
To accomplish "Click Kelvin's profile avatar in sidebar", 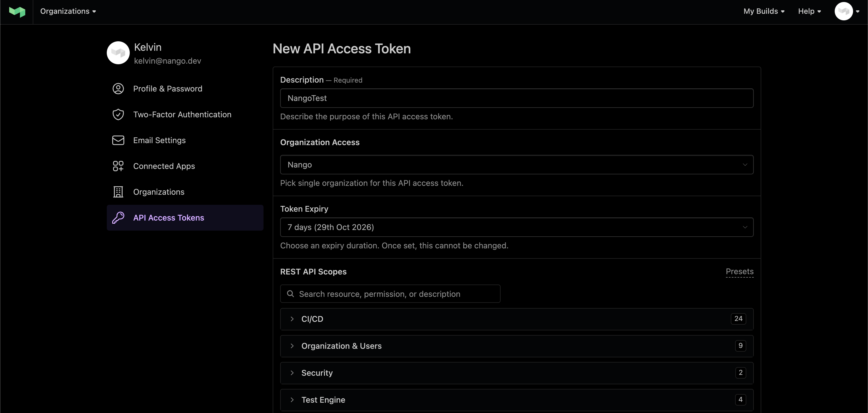I will 118,53.
